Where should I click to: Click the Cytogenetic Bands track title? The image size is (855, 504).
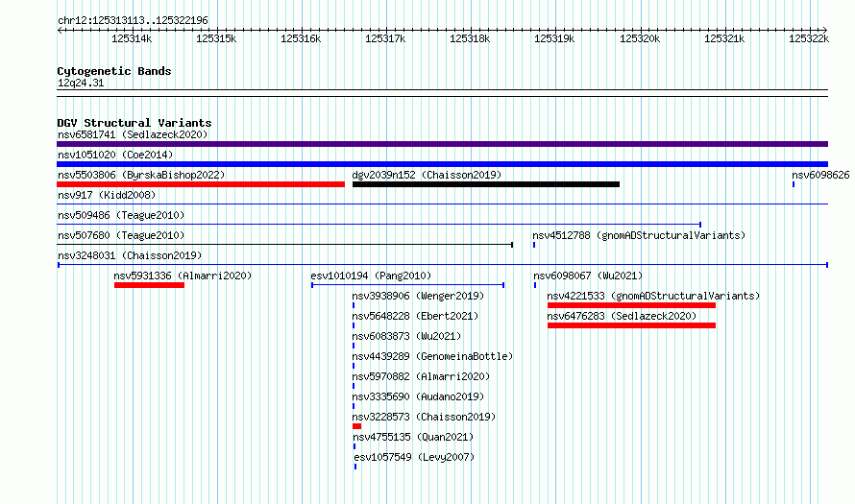pyautogui.click(x=114, y=71)
